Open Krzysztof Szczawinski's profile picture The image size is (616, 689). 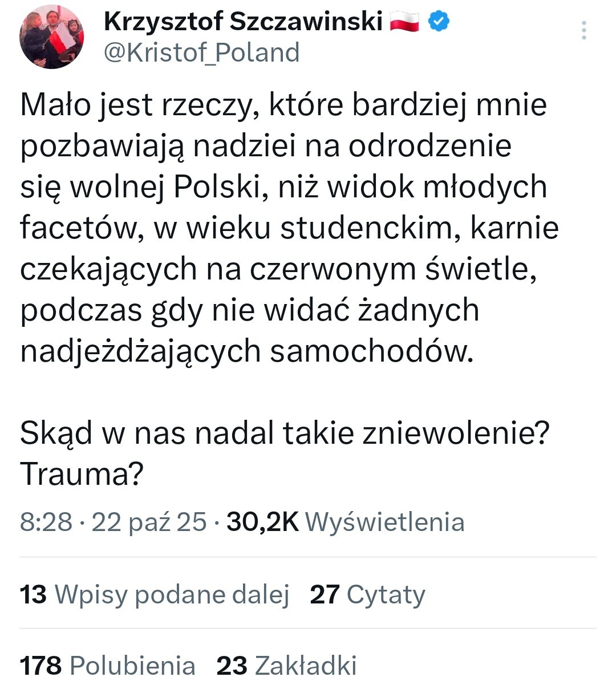coord(51,38)
